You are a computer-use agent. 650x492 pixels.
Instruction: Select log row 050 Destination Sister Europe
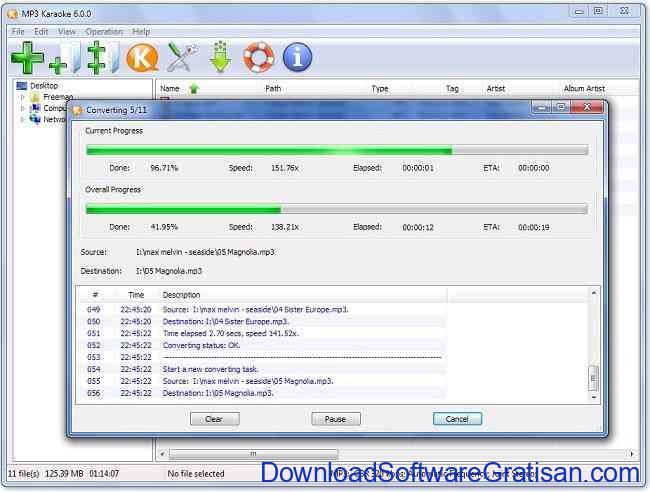tap(262, 322)
